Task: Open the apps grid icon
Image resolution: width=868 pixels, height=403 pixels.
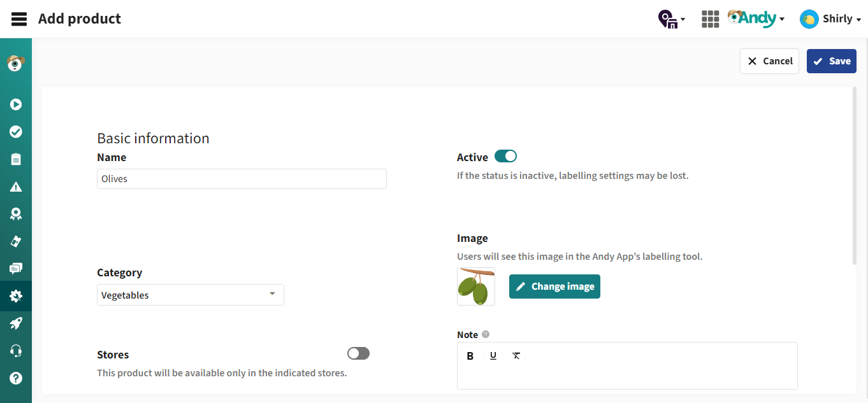Action: 710,19
